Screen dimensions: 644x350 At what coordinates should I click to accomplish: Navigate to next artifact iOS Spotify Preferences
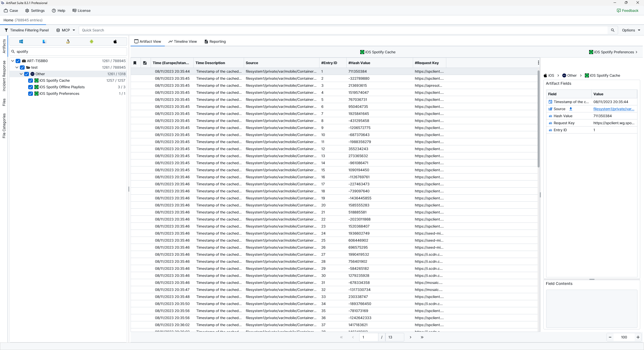pyautogui.click(x=613, y=52)
